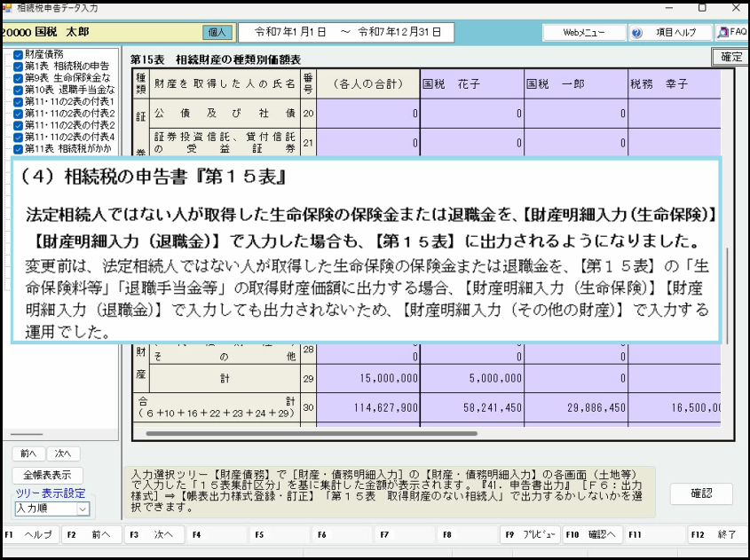Select F12 終了 function key
Viewport: 750px width, 560px height.
tap(718, 534)
